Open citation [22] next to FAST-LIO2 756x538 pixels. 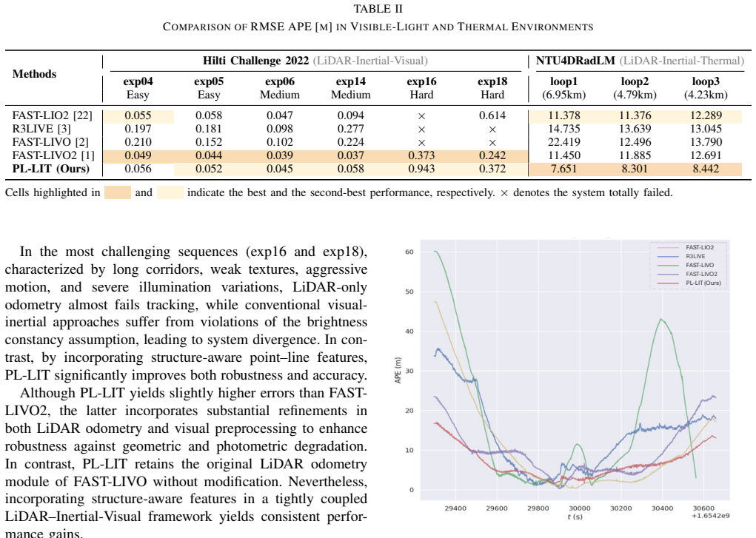[82, 115]
